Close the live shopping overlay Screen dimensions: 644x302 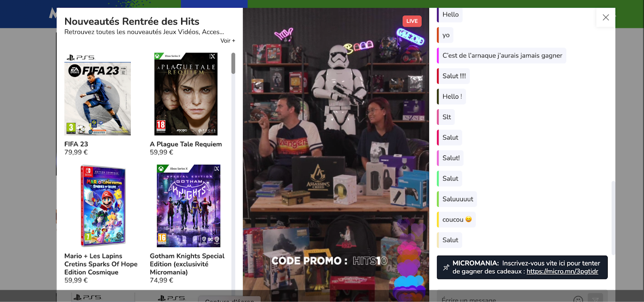click(x=606, y=17)
